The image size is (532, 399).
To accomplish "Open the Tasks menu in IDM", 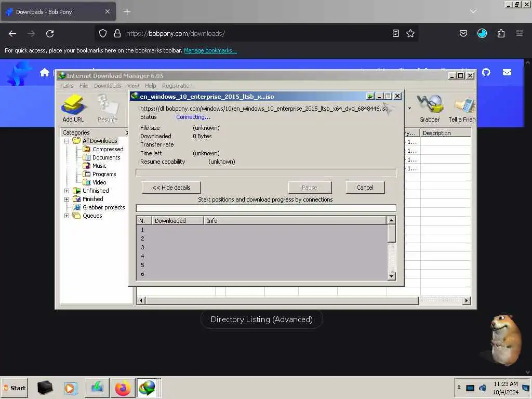I will pyautogui.click(x=66, y=86).
